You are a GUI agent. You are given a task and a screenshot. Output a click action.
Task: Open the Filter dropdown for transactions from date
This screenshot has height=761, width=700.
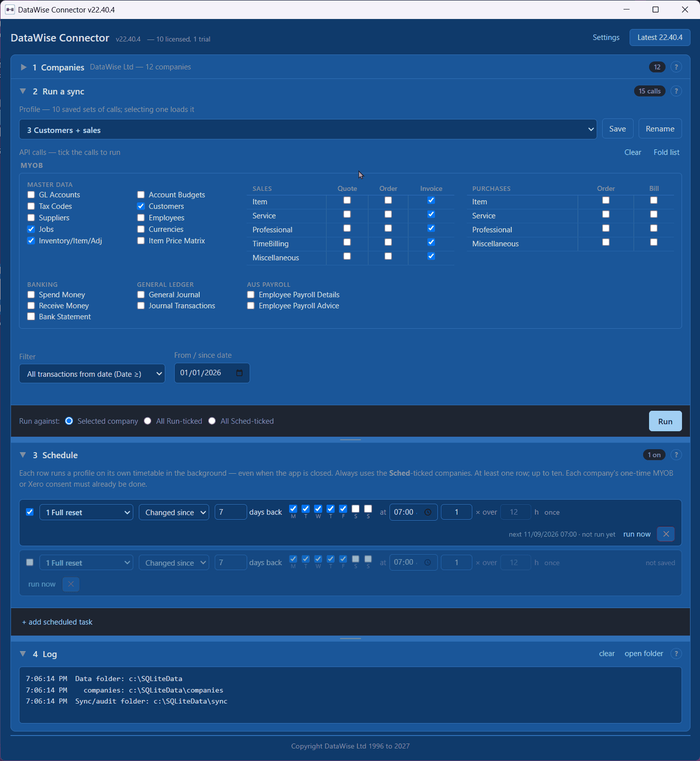pyautogui.click(x=92, y=374)
